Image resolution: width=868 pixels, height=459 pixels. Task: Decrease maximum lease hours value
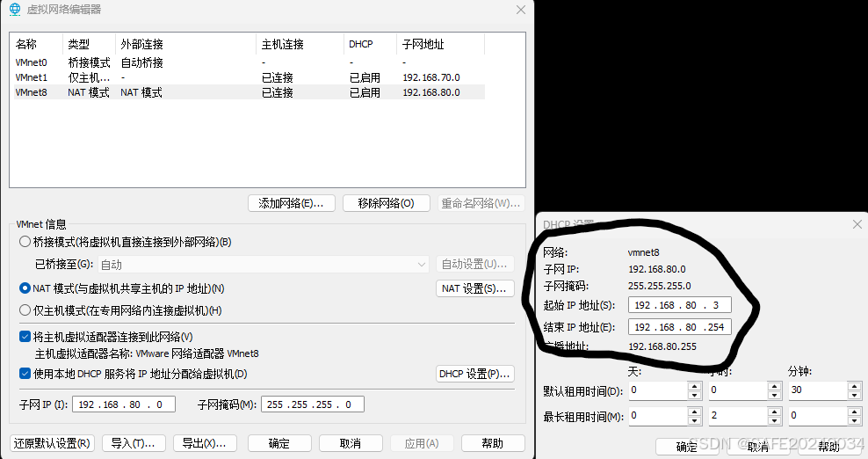[x=775, y=420]
